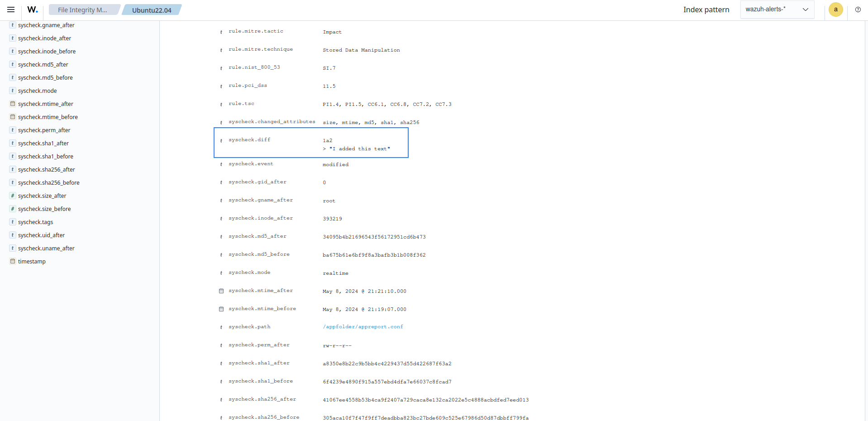
Task: Click number type icon beside syscheck.size_after
Action: pyautogui.click(x=13, y=196)
